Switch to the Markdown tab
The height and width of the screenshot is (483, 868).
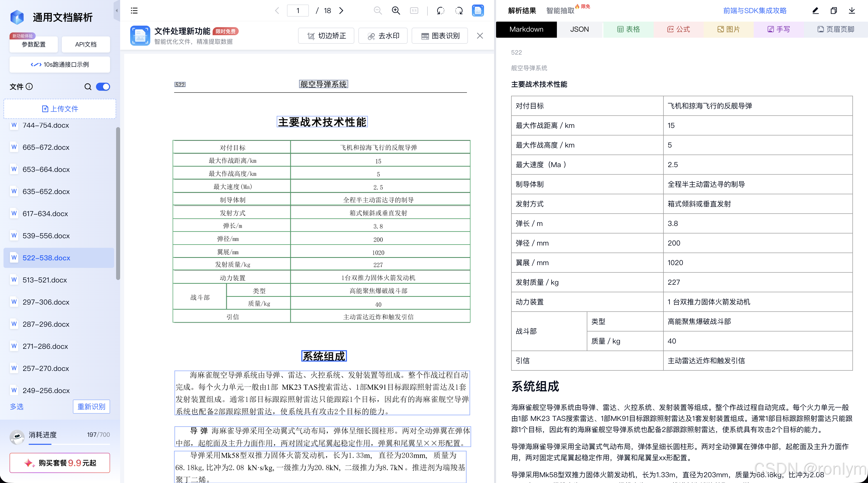tap(526, 29)
